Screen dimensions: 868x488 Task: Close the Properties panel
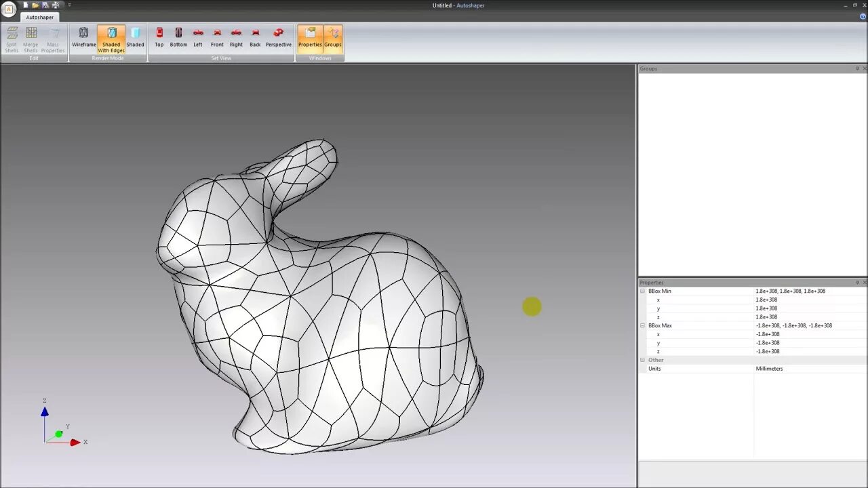(x=864, y=283)
